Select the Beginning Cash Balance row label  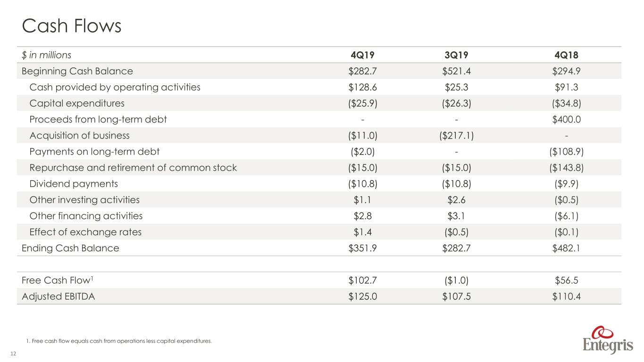77,71
